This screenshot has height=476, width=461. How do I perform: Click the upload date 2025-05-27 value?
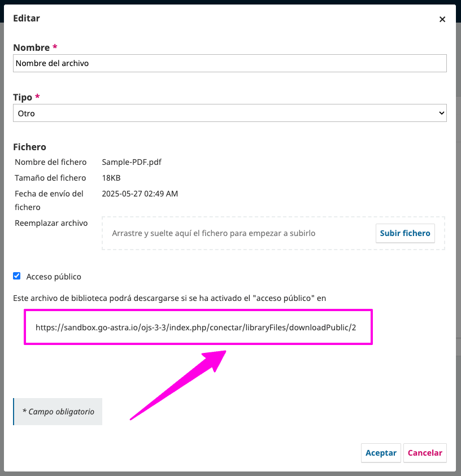coord(140,194)
